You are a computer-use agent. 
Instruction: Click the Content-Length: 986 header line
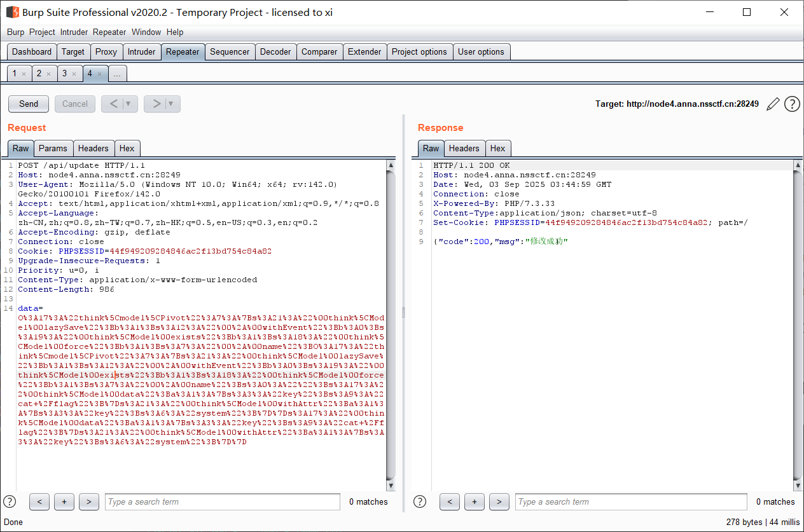coord(66,289)
